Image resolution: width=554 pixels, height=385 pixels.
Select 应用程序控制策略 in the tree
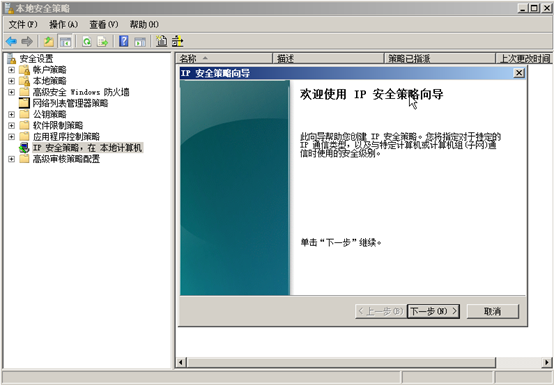point(66,137)
